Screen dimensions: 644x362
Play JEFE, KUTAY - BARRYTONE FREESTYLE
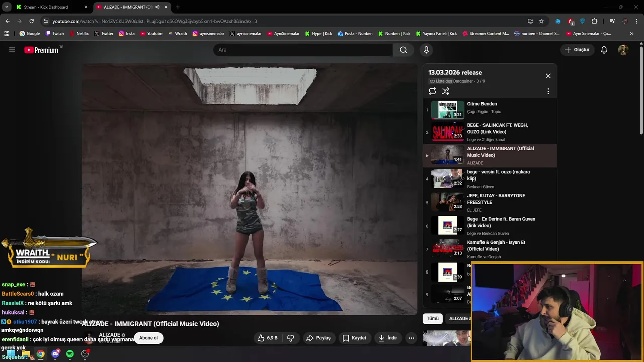tap(490, 203)
